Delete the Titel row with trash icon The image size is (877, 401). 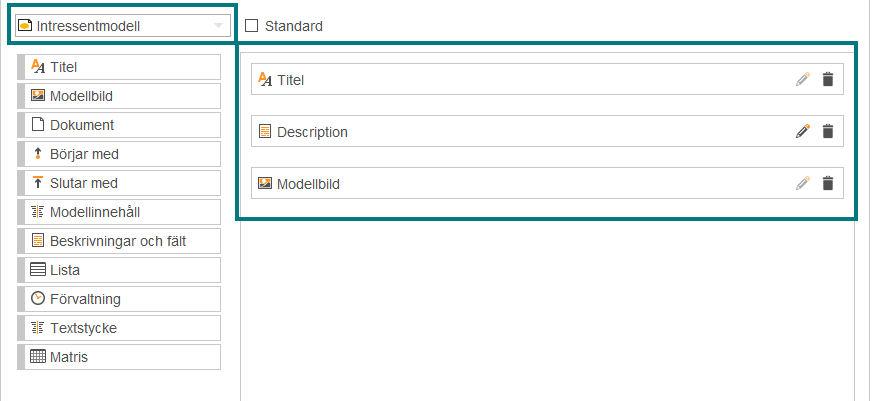click(x=828, y=79)
